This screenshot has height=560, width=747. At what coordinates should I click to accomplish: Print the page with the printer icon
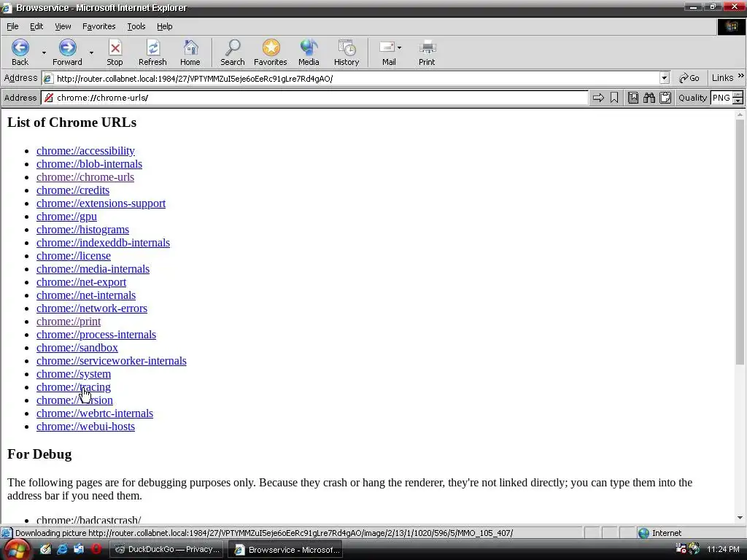[x=427, y=52]
